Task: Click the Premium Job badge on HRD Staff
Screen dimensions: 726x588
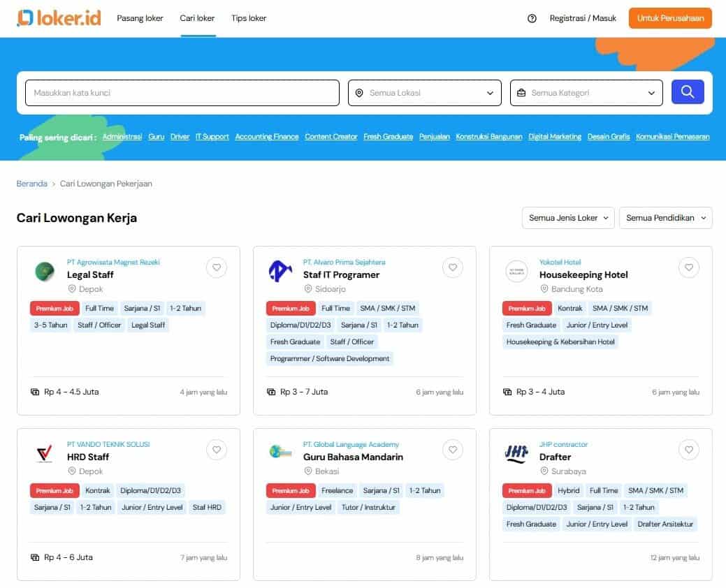Action: 54,490
